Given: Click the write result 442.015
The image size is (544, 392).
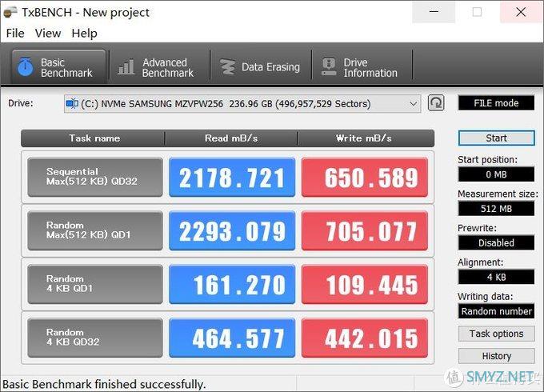Looking at the screenshot, I should pos(365,338).
